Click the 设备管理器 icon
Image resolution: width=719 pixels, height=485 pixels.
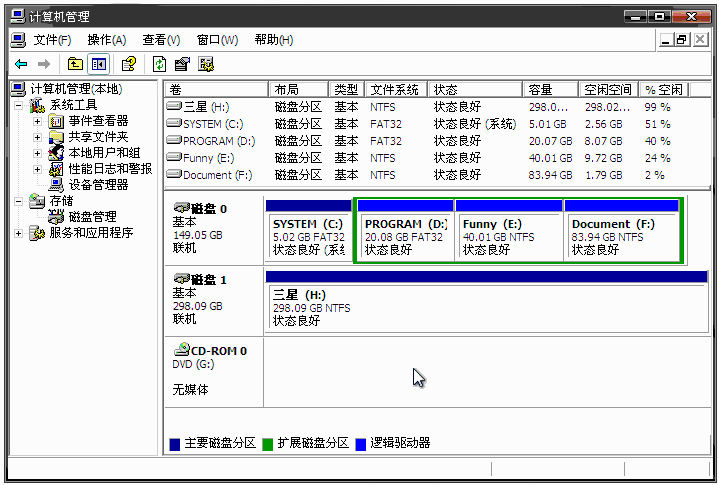[x=56, y=185]
